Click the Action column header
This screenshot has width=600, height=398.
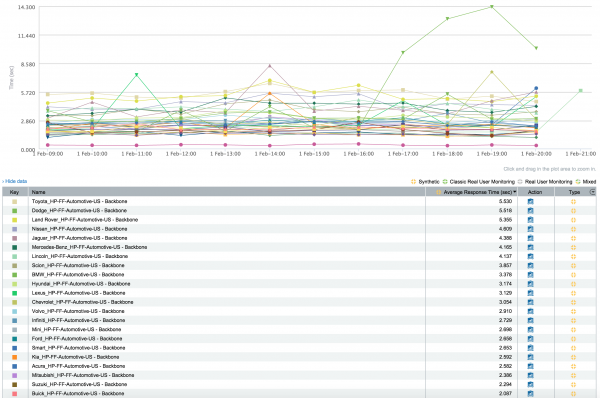[x=535, y=192]
